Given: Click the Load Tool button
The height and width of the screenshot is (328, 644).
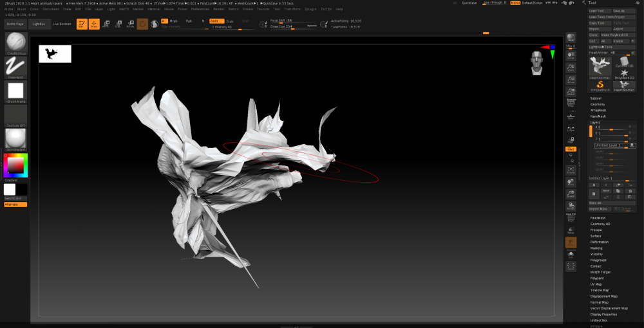Looking at the screenshot, I should (x=600, y=11).
